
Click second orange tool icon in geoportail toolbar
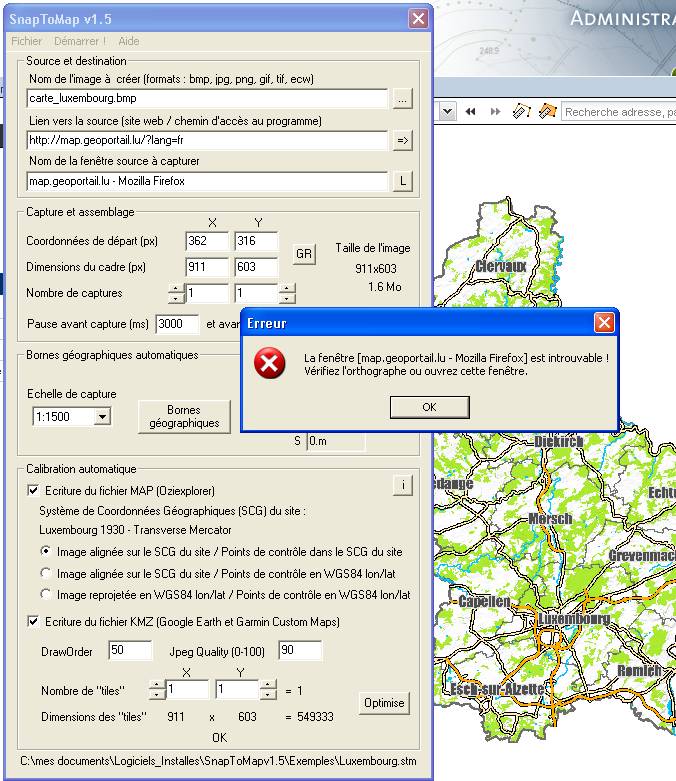click(x=547, y=111)
